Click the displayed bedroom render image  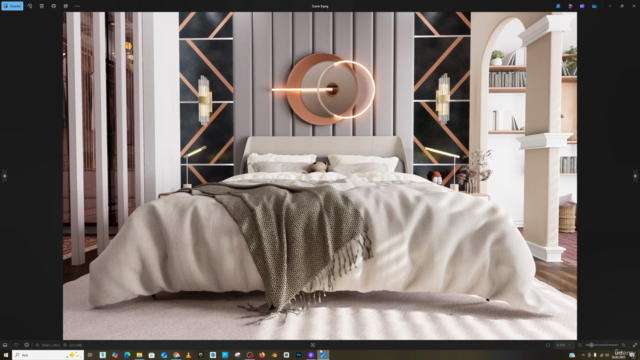tap(320, 176)
